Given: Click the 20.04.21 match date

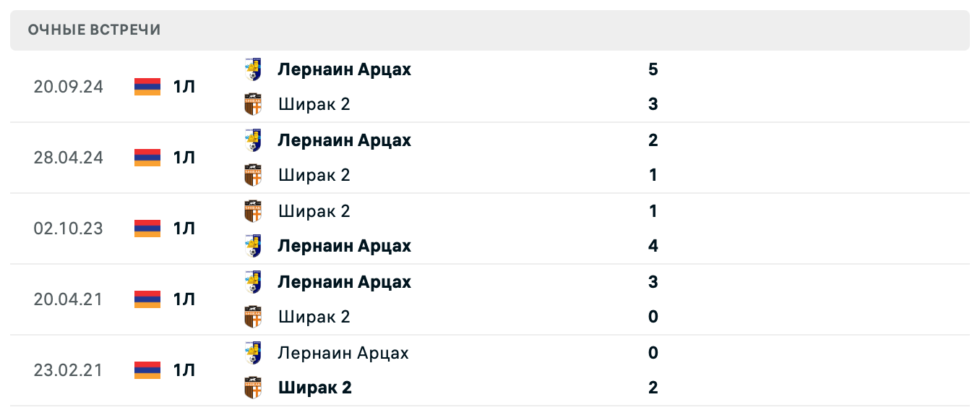Looking at the screenshot, I should (69, 299).
